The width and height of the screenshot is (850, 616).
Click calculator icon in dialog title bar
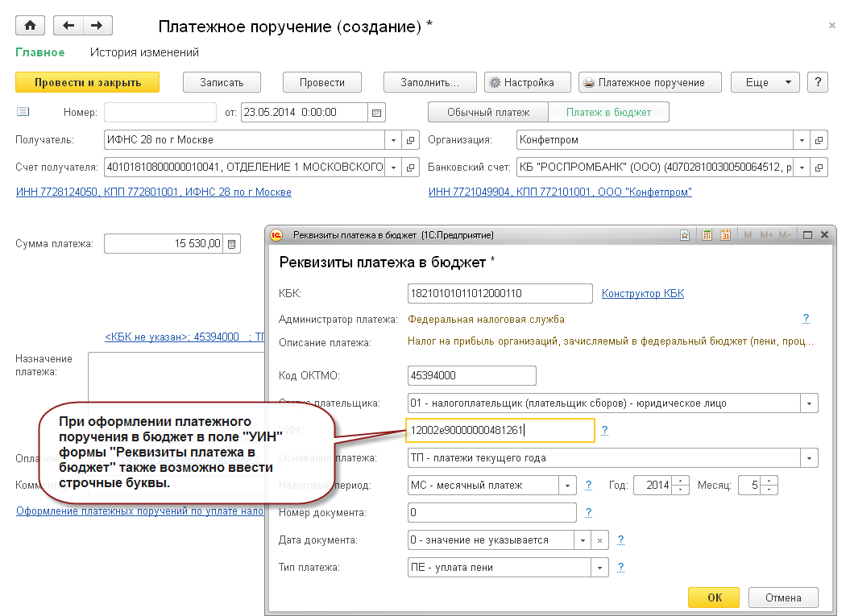[707, 235]
